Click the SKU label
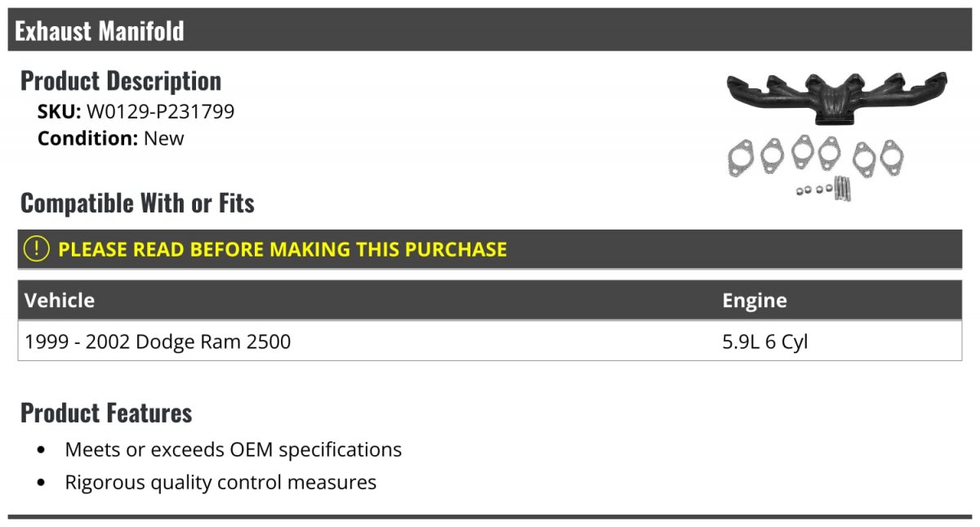This screenshot has width=980, height=527. click(60, 112)
